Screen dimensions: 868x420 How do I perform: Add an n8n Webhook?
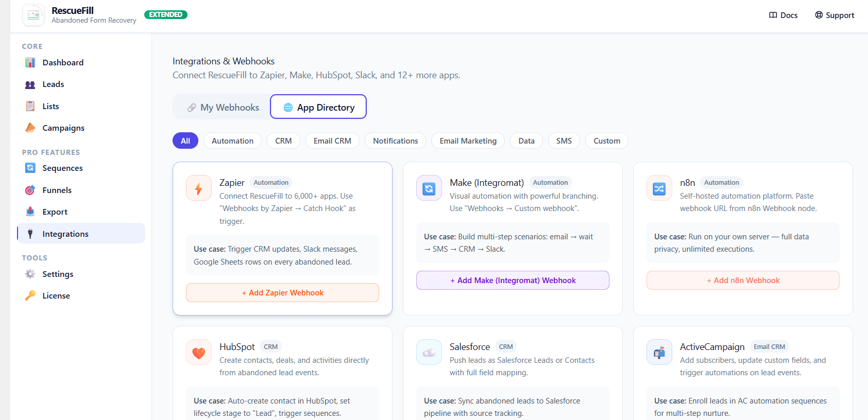tap(743, 280)
